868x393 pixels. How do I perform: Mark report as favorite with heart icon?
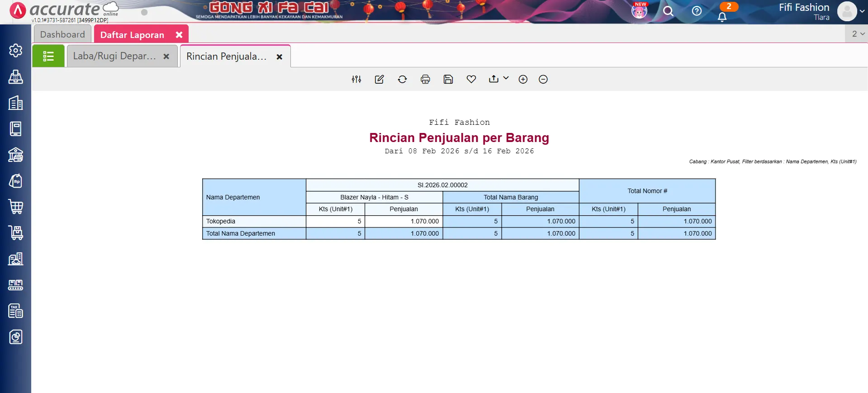pos(471,80)
